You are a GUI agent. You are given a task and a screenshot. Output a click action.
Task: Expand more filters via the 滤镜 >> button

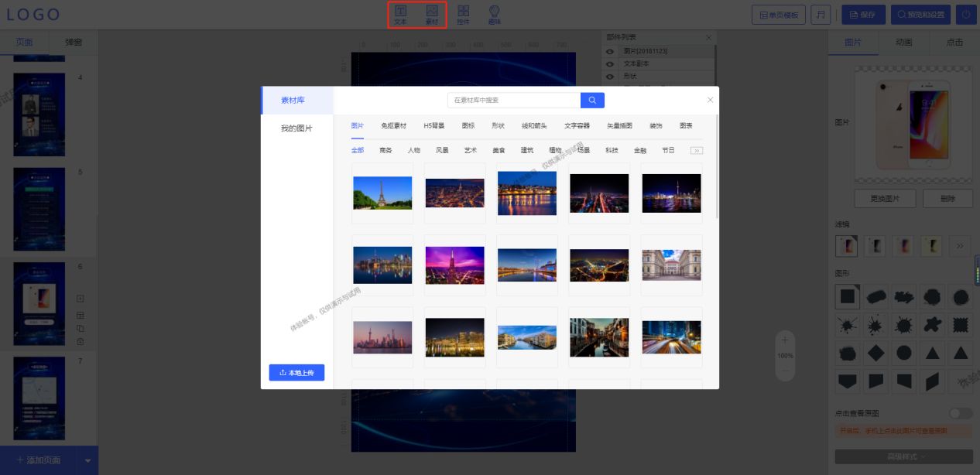[958, 246]
